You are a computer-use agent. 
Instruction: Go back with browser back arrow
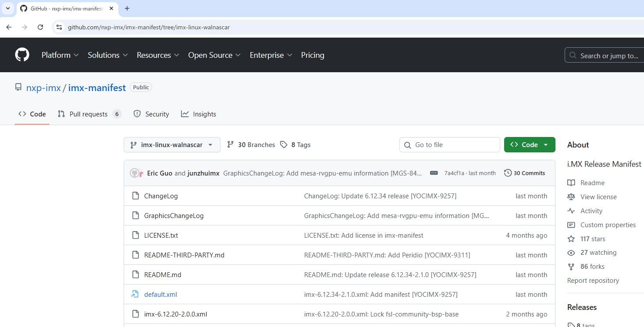(9, 27)
